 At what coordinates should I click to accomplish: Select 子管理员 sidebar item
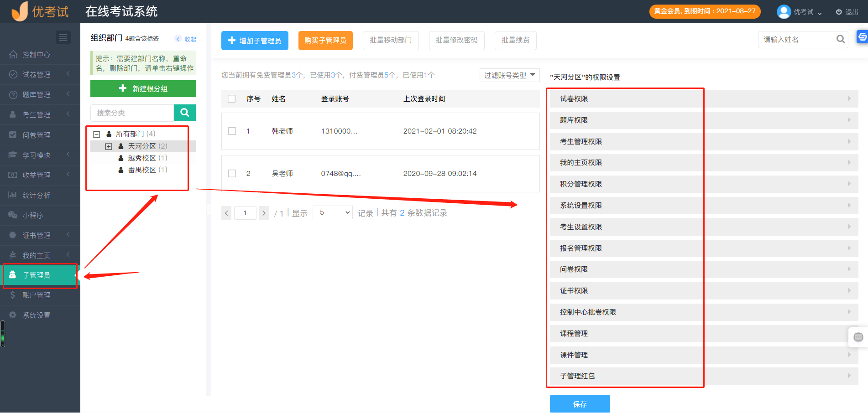pos(40,275)
